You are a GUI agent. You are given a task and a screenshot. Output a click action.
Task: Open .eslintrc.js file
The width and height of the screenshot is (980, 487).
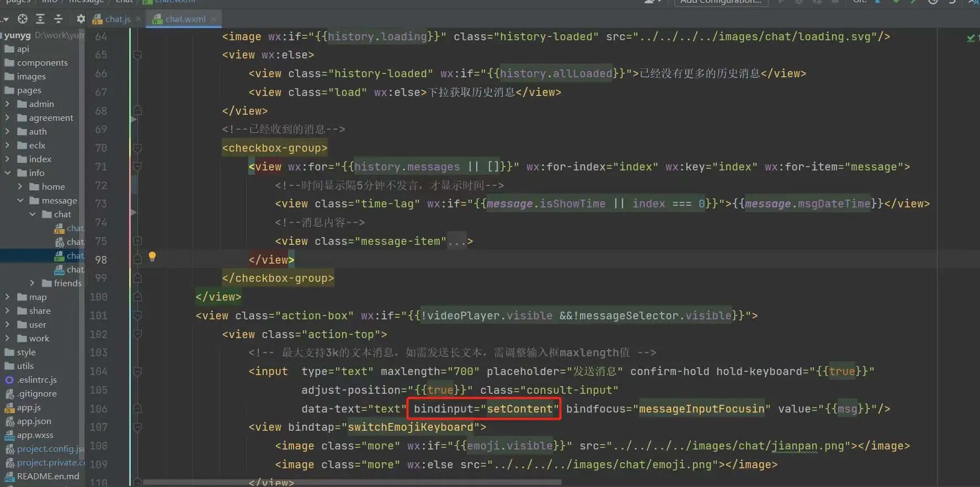point(31,379)
